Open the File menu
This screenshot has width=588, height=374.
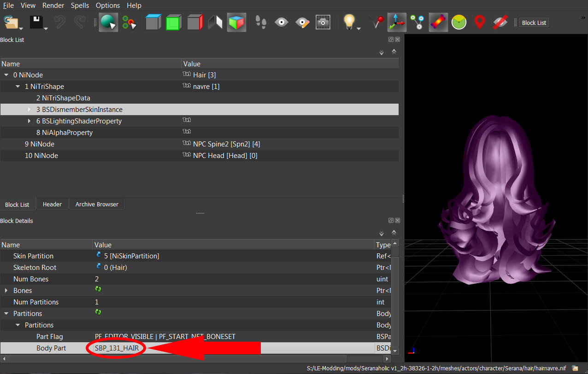(8, 6)
